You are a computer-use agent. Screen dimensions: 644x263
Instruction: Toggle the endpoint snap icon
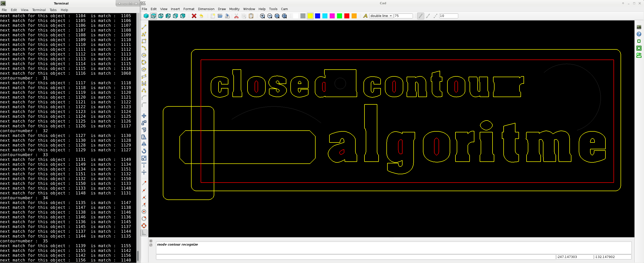click(x=144, y=183)
